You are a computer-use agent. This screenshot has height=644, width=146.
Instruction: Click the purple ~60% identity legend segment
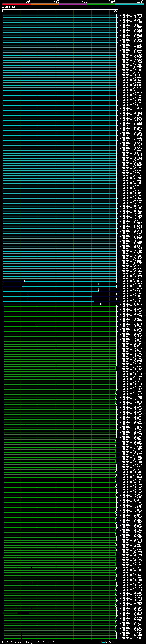pyautogui.click(x=73, y=4)
